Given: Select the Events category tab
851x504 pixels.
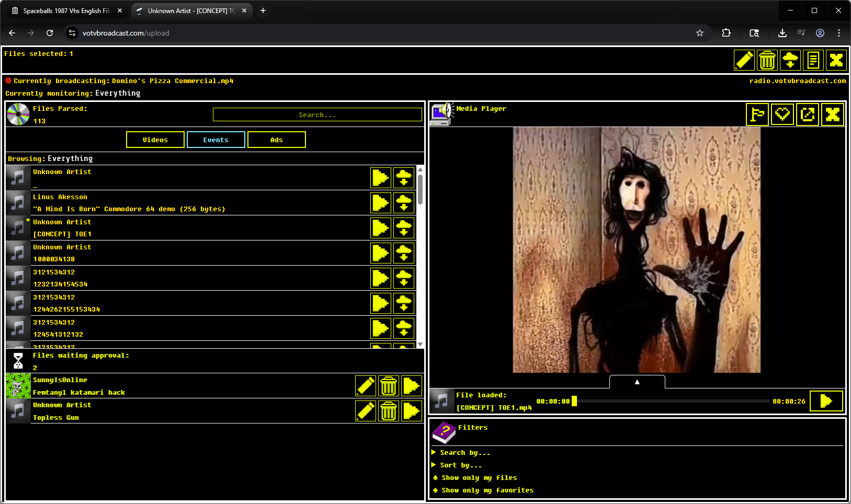Looking at the screenshot, I should [216, 140].
